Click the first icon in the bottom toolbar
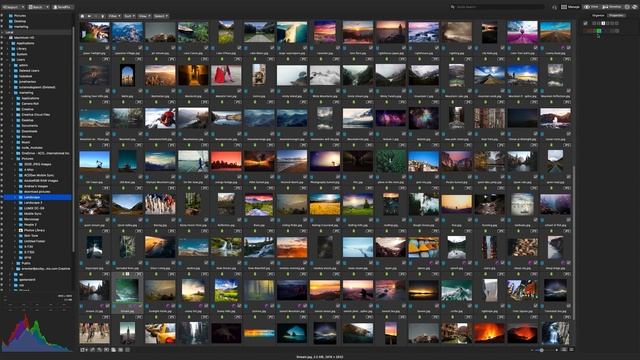 click(83, 350)
